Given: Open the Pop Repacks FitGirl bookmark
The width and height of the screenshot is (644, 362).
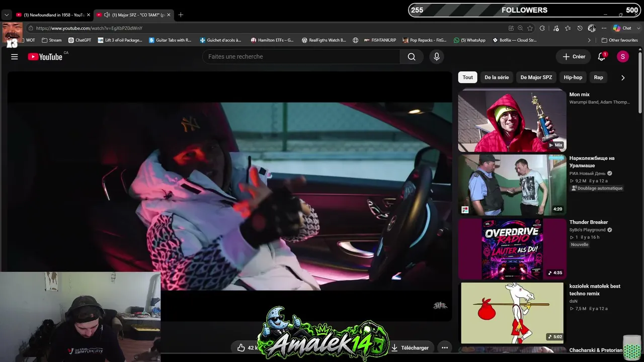Looking at the screenshot, I should 425,40.
